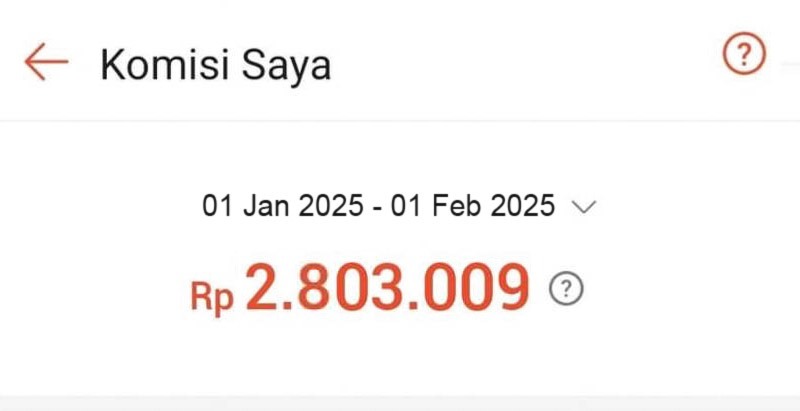Tap the Rp 2.803.009 commission total
Screen dimensions: 800x411
(360, 288)
